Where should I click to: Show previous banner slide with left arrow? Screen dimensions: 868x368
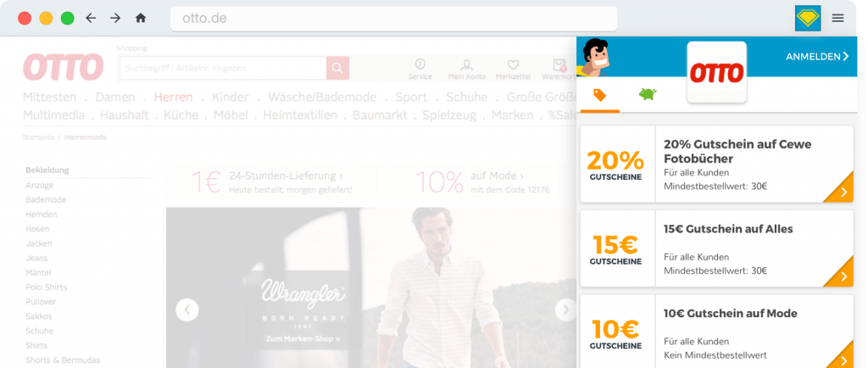[x=186, y=309]
